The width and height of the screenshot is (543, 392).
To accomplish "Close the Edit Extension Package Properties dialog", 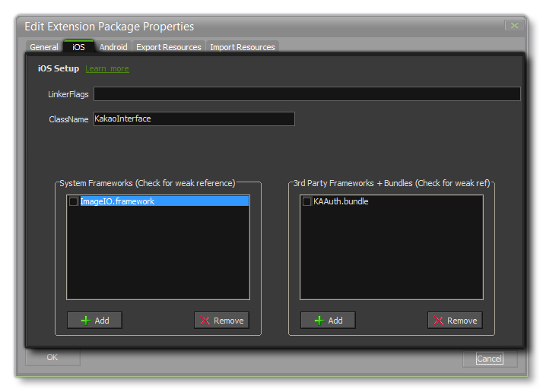I will 515,26.
